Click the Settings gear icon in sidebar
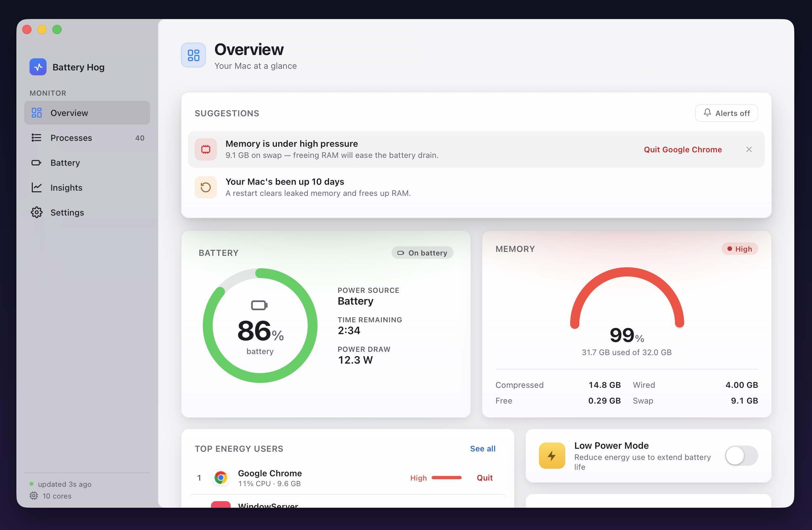Viewport: 812px width, 530px height. pos(36,213)
